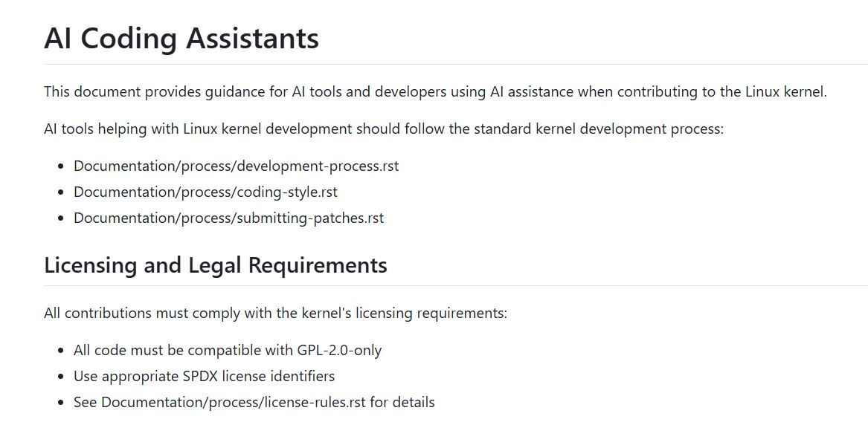Click the "AI Coding Assistants" title heading

(x=181, y=38)
